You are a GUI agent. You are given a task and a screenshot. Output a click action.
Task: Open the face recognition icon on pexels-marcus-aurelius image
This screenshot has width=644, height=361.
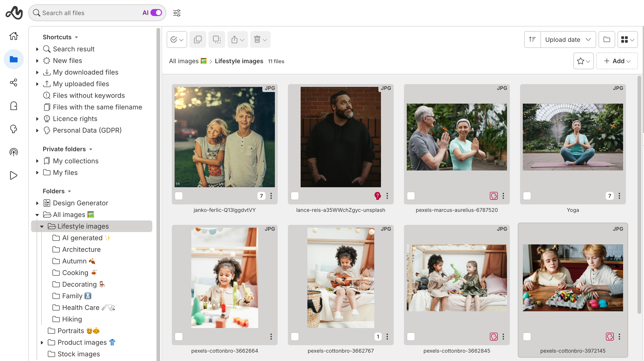tap(493, 196)
